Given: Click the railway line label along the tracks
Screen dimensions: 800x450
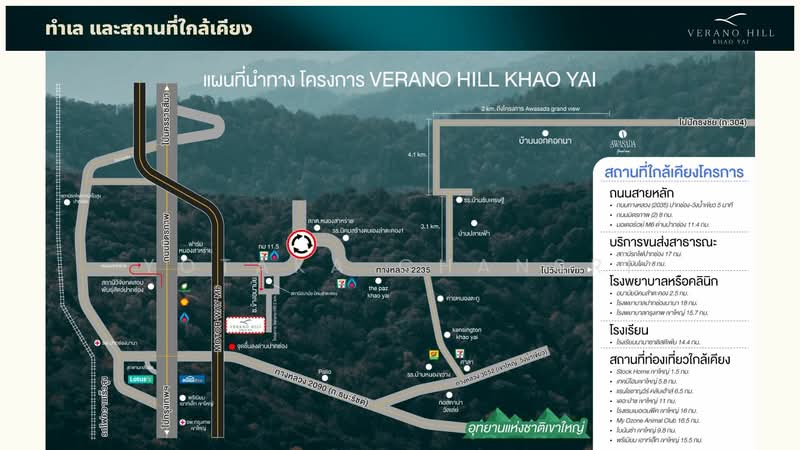Looking at the screenshot, I should click(106, 407).
